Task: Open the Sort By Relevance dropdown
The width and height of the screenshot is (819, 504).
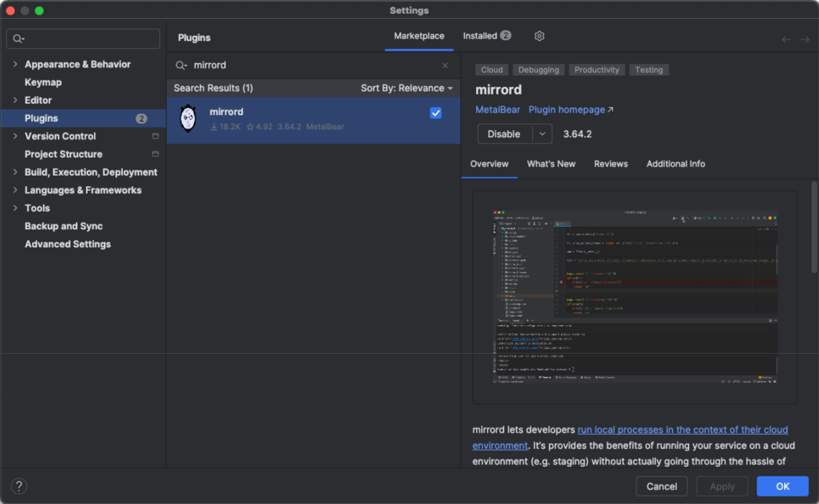Action: coord(406,88)
